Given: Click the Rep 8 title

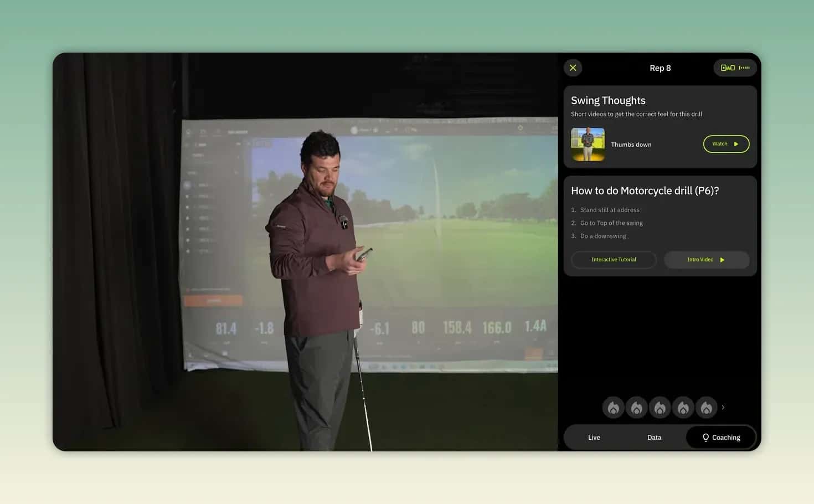Looking at the screenshot, I should coord(660,68).
